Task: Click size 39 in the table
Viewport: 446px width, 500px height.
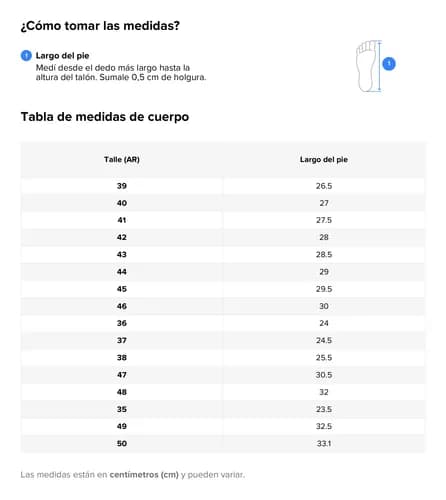Action: 122,186
